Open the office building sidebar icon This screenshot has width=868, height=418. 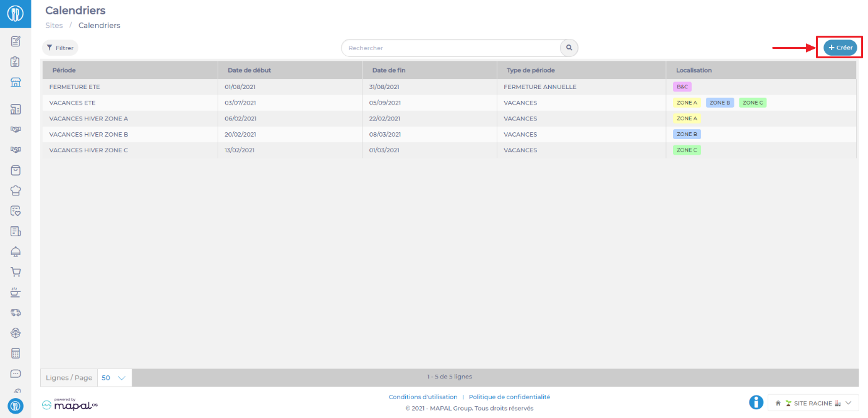pos(16,109)
